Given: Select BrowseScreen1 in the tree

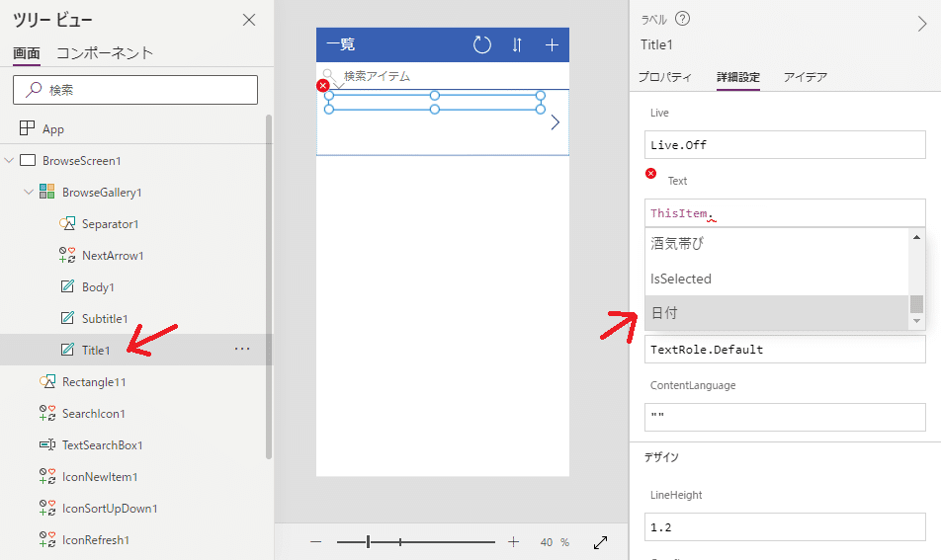Looking at the screenshot, I should click(x=82, y=161).
